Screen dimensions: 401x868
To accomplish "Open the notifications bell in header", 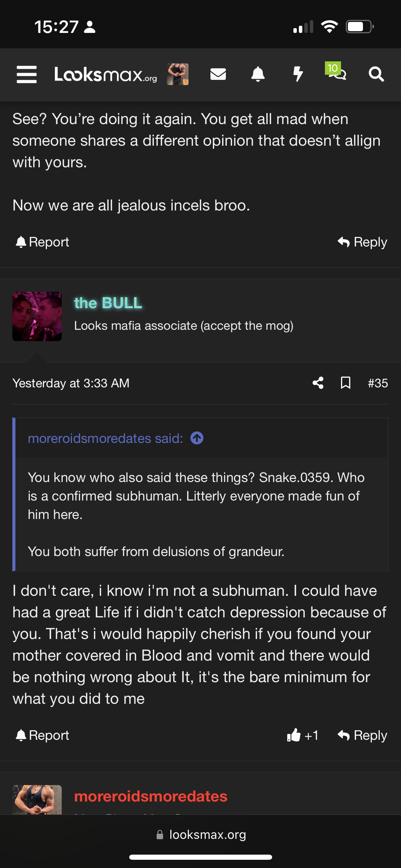I will click(x=258, y=74).
